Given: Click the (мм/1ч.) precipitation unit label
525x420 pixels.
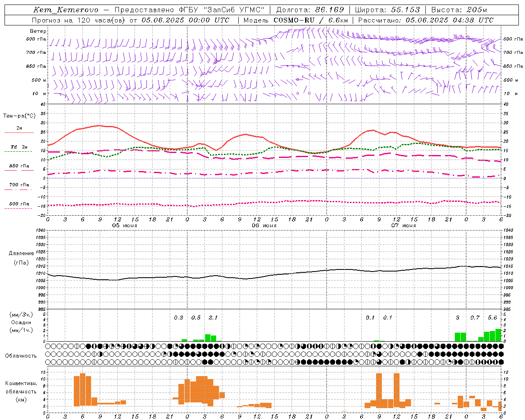Looking at the screenshot, I should click(x=21, y=330).
